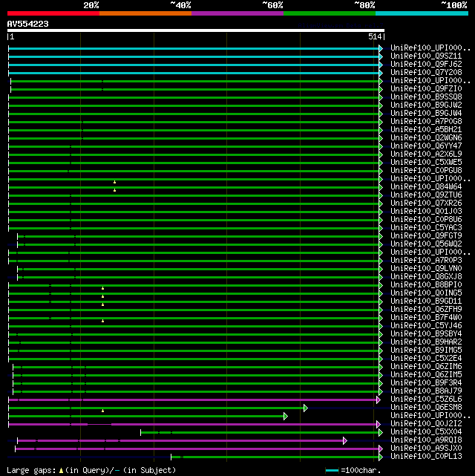Select the UniRef100_Q2WGN6 hit label
Viewport: 475px width, 476px height.
click(426, 138)
